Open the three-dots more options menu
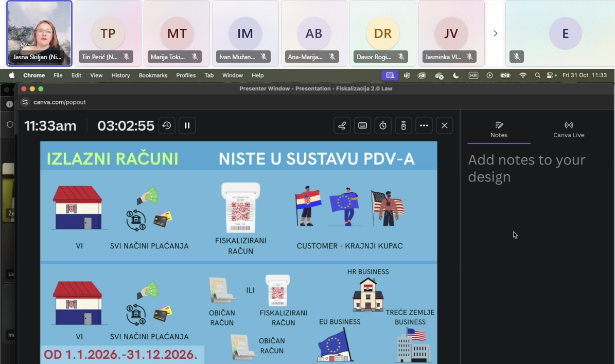The width and height of the screenshot is (615, 364). click(x=424, y=125)
